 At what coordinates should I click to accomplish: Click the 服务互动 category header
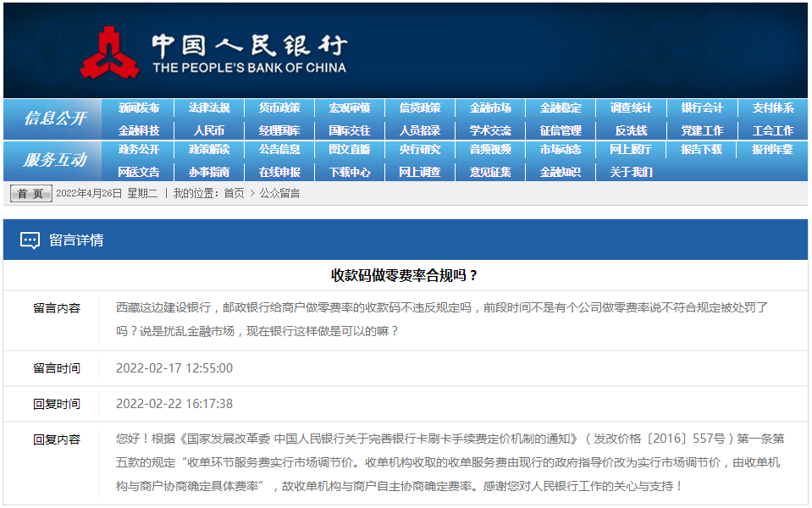coord(55,160)
